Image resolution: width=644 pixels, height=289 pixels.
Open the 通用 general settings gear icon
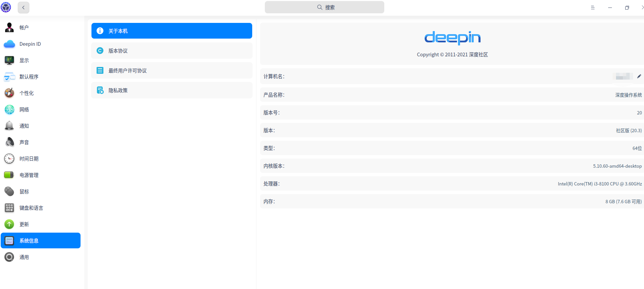[9, 257]
